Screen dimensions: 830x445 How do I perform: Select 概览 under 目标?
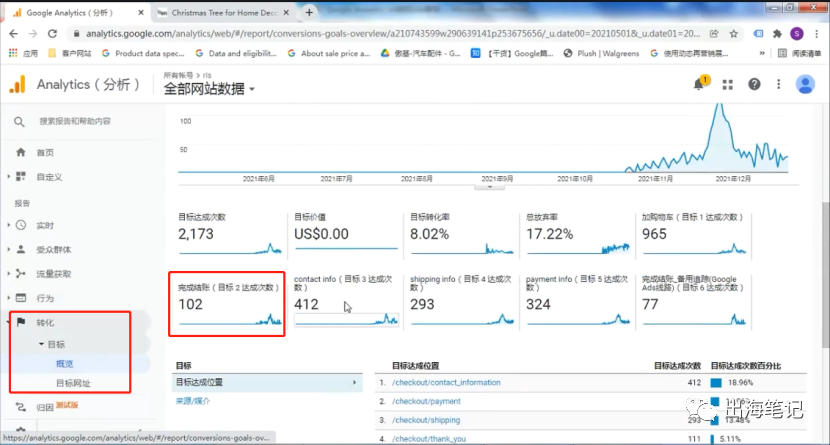pyautogui.click(x=65, y=364)
